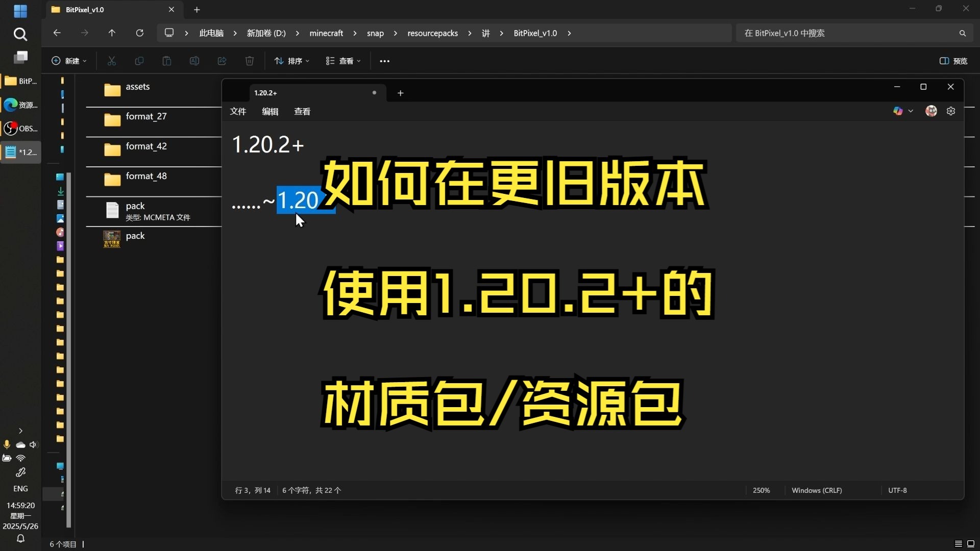Click the 250% zoom level indicator
Image resolution: width=980 pixels, height=551 pixels.
(761, 490)
